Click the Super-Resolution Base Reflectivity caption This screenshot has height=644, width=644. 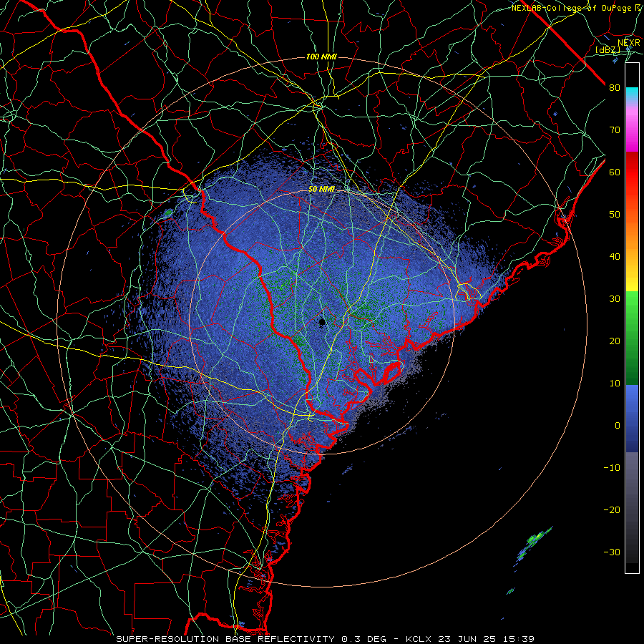coord(325,639)
